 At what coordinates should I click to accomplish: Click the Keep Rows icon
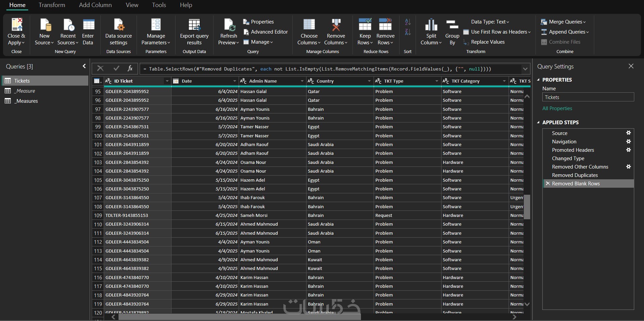point(365,25)
